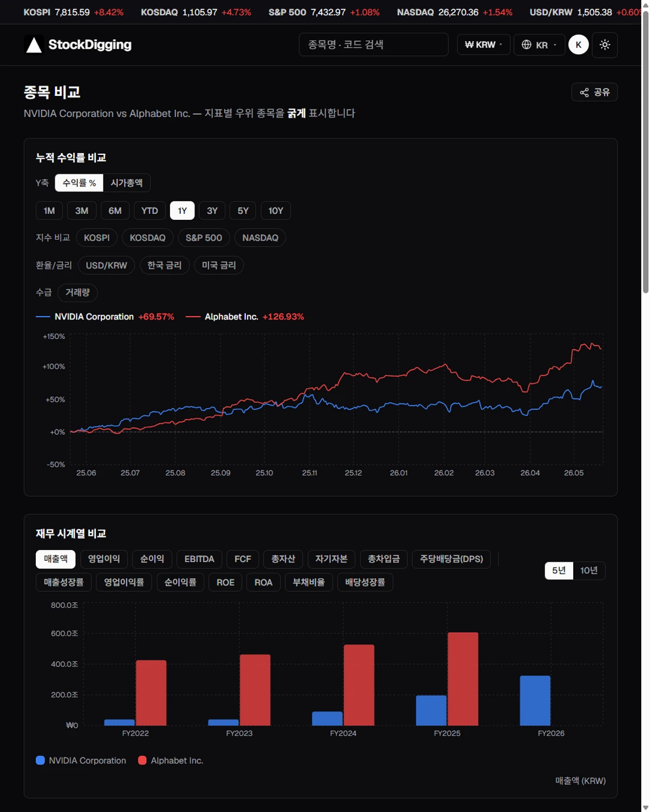The image size is (650, 812).
Task: Toggle KOSPI index comparison chip
Action: (97, 238)
